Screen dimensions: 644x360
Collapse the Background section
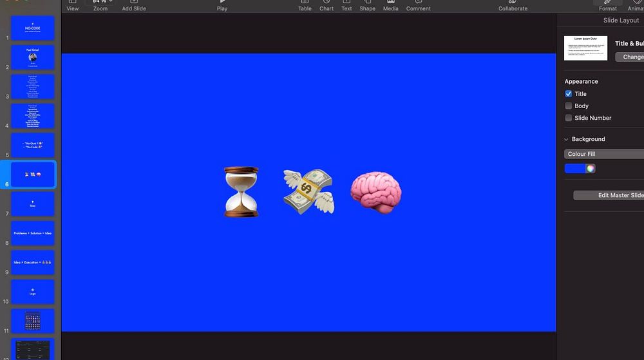[566, 139]
